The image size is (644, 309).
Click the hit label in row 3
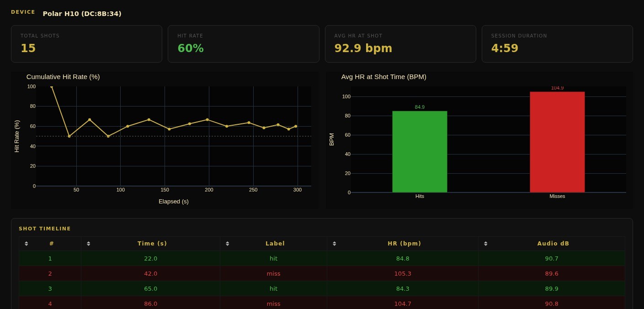pos(274,288)
